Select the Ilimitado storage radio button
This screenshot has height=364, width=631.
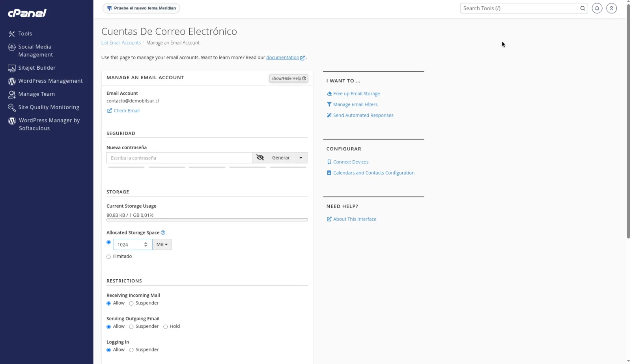109,257
